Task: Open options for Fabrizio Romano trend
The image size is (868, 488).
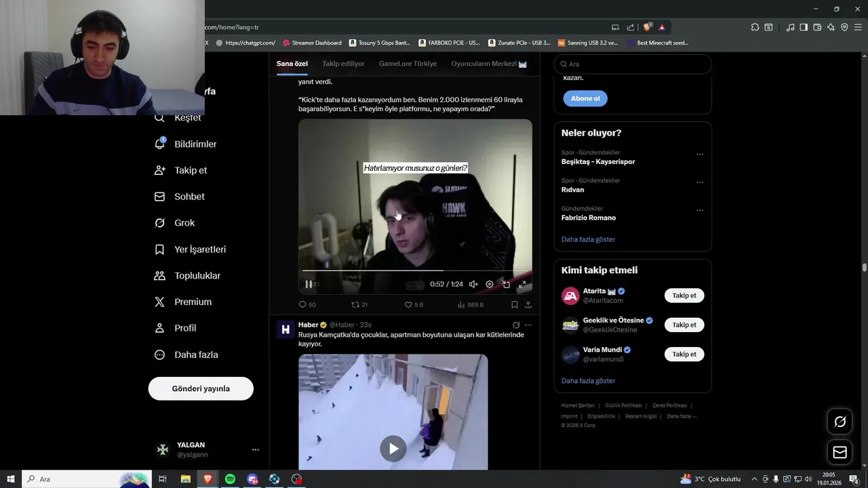Action: point(700,210)
